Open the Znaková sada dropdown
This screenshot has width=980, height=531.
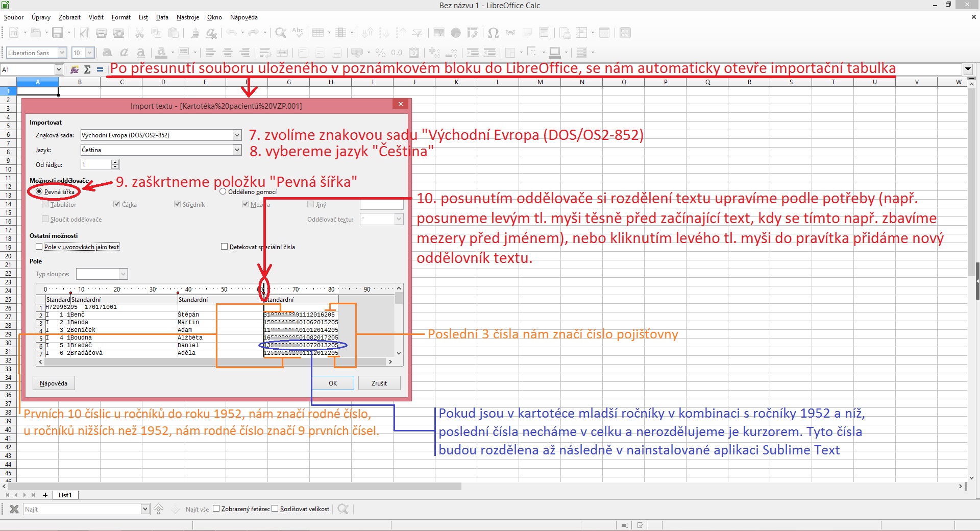pos(237,135)
